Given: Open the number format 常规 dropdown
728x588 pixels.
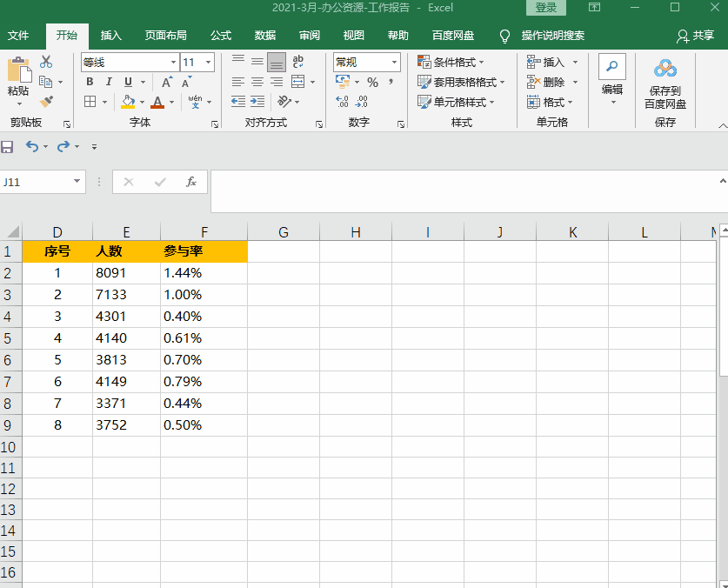Looking at the screenshot, I should coord(394,63).
